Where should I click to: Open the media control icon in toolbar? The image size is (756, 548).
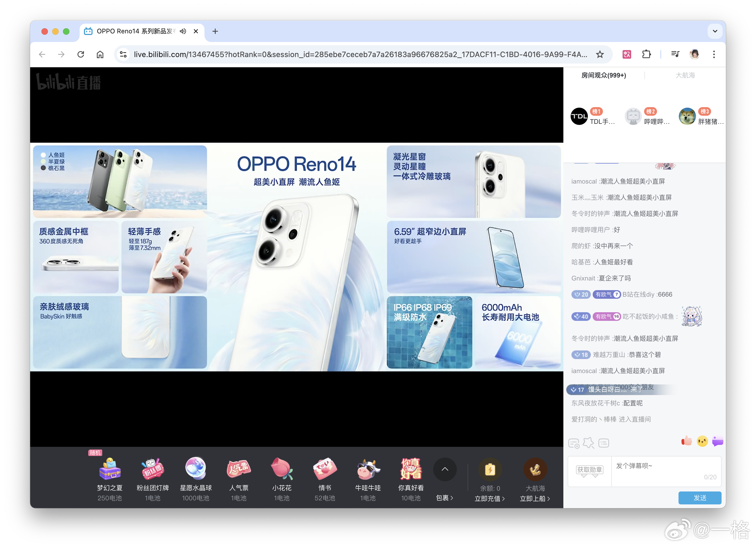click(675, 54)
